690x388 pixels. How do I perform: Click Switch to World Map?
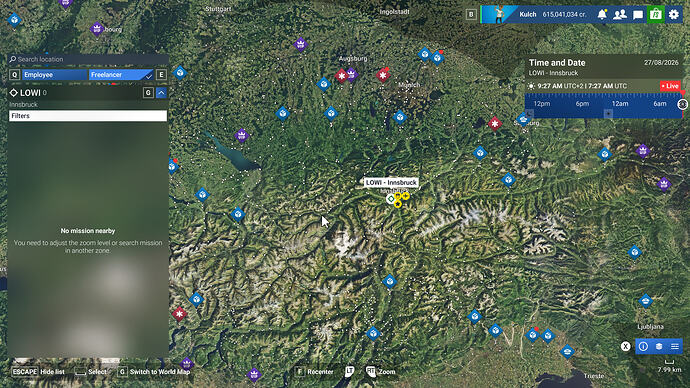click(154, 372)
